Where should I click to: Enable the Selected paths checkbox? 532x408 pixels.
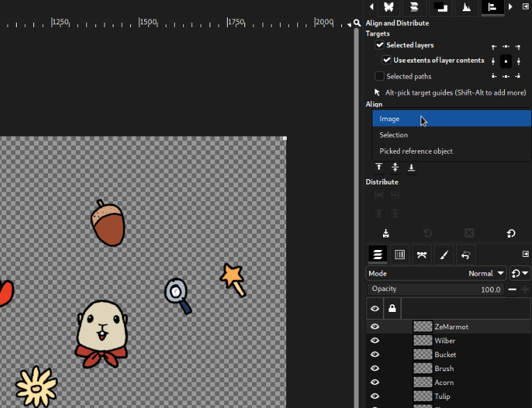(380, 76)
